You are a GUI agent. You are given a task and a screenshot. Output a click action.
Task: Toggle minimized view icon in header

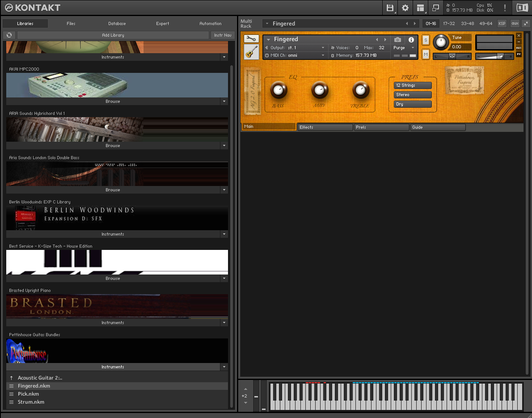pyautogui.click(x=435, y=8)
